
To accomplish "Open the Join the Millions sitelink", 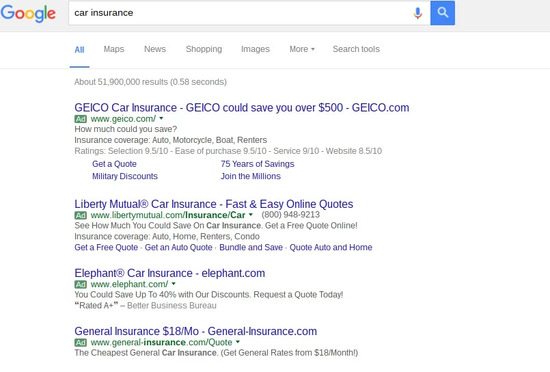I will [x=251, y=176].
